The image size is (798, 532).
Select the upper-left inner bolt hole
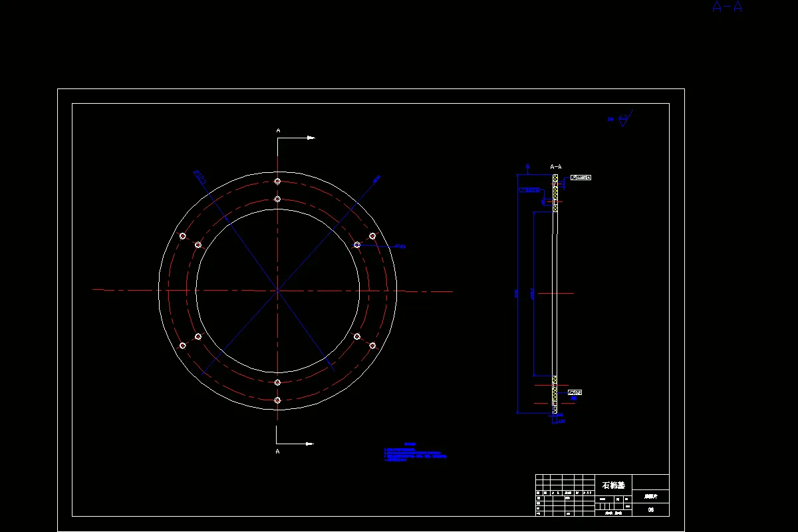(x=198, y=245)
